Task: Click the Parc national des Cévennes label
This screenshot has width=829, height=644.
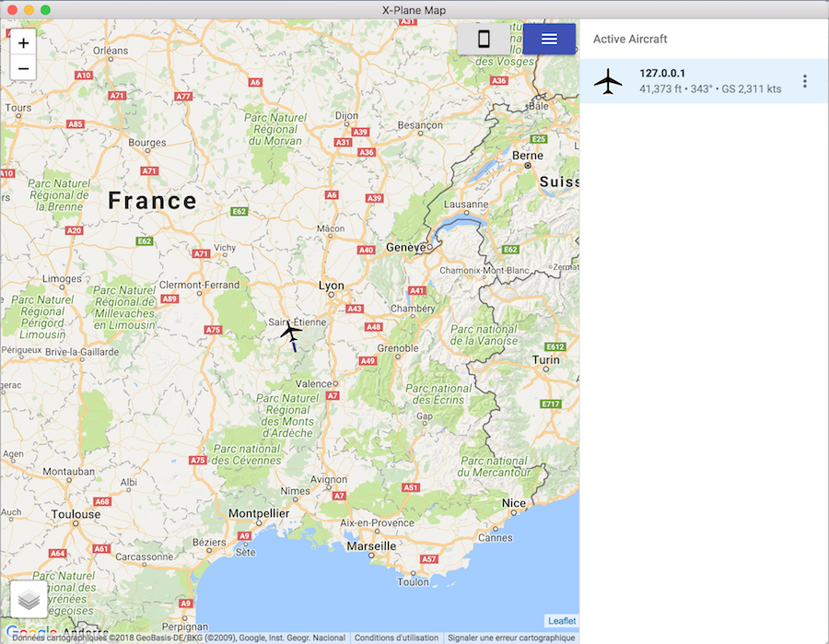Action: 246,455
